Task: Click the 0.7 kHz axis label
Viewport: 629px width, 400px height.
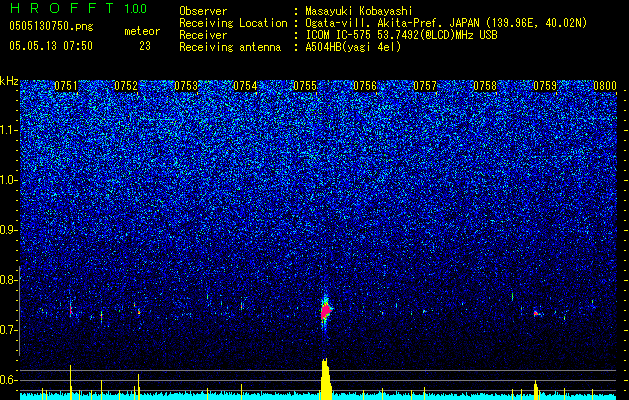Action: pyautogui.click(x=9, y=330)
